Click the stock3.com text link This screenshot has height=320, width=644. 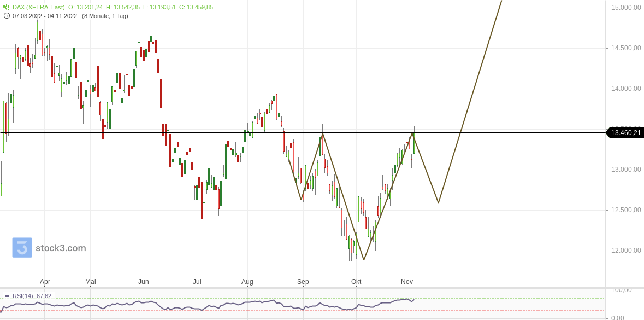point(60,248)
